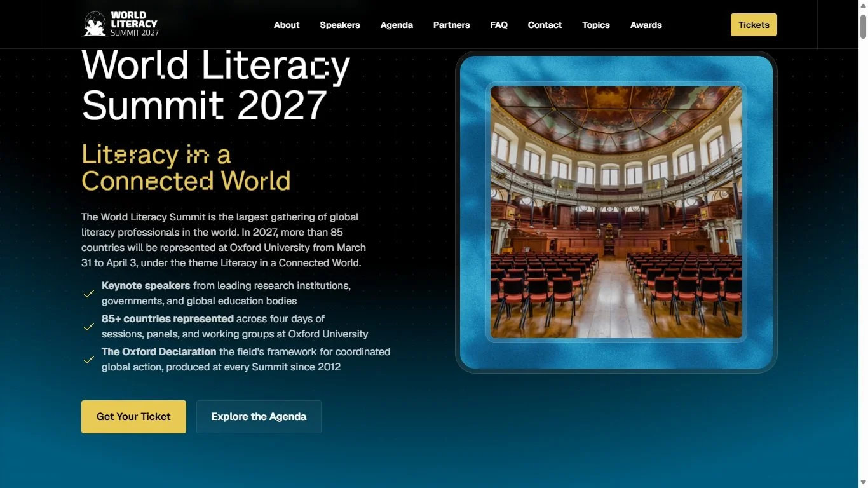The image size is (868, 488).
Task: Go to the Speakers page
Action: [340, 25]
